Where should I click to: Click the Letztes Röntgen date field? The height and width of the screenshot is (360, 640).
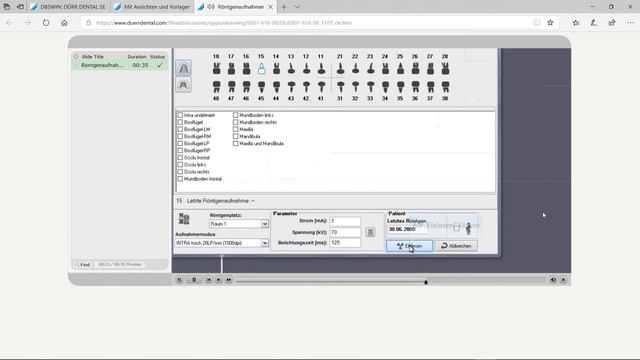(x=407, y=229)
